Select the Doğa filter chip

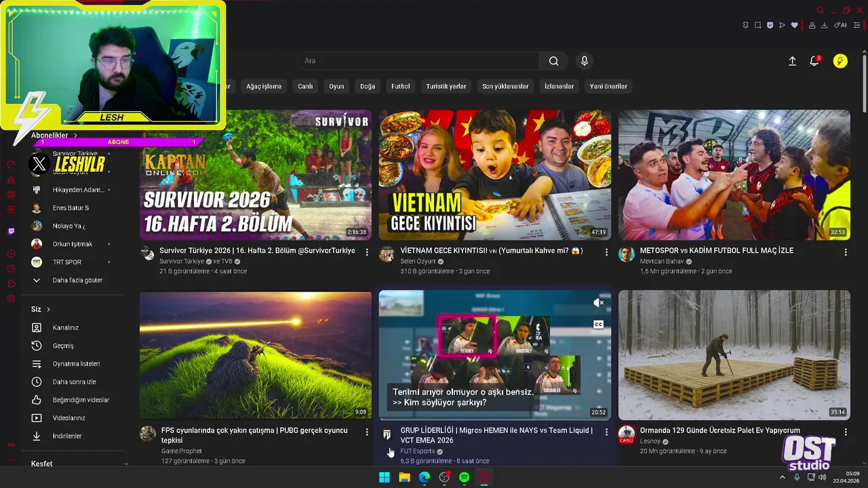(x=368, y=86)
